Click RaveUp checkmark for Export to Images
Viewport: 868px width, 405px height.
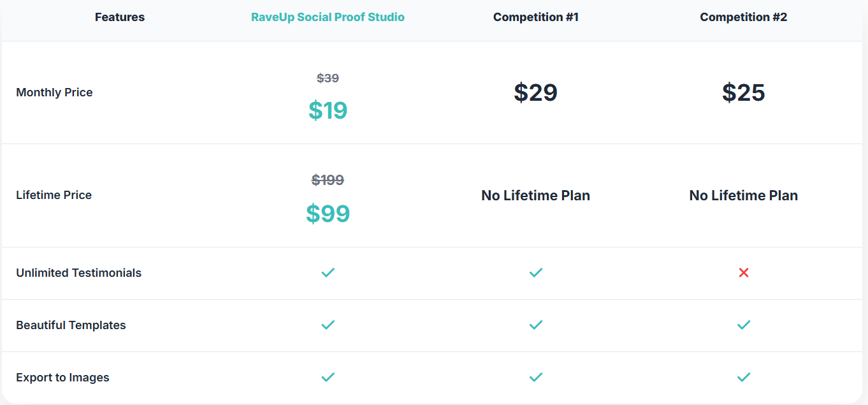[x=328, y=378]
